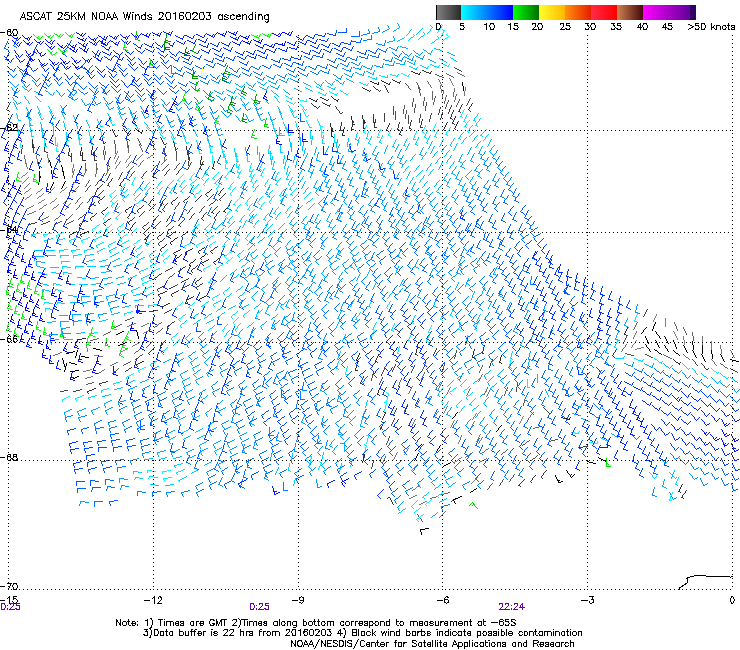Click the isolated black wind barb below the swath
740x650 pixels.
pos(424,531)
